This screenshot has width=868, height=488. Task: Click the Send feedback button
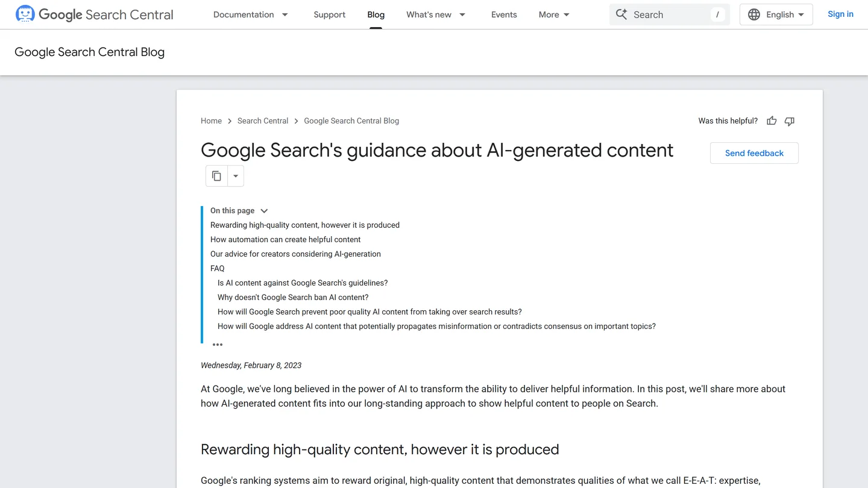point(754,153)
